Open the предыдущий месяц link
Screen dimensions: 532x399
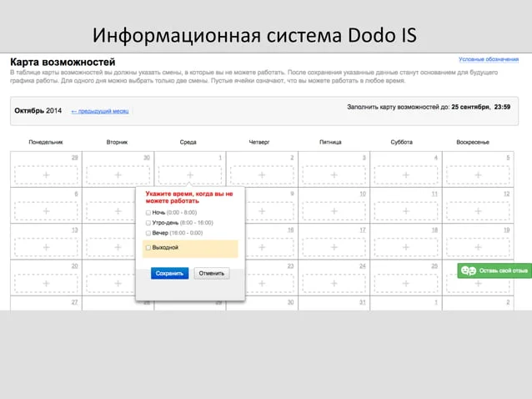pos(100,111)
